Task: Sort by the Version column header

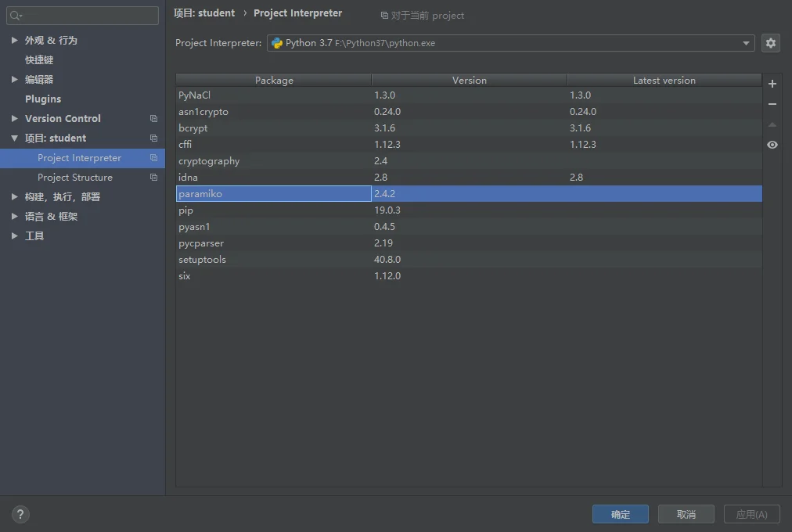Action: pyautogui.click(x=470, y=81)
